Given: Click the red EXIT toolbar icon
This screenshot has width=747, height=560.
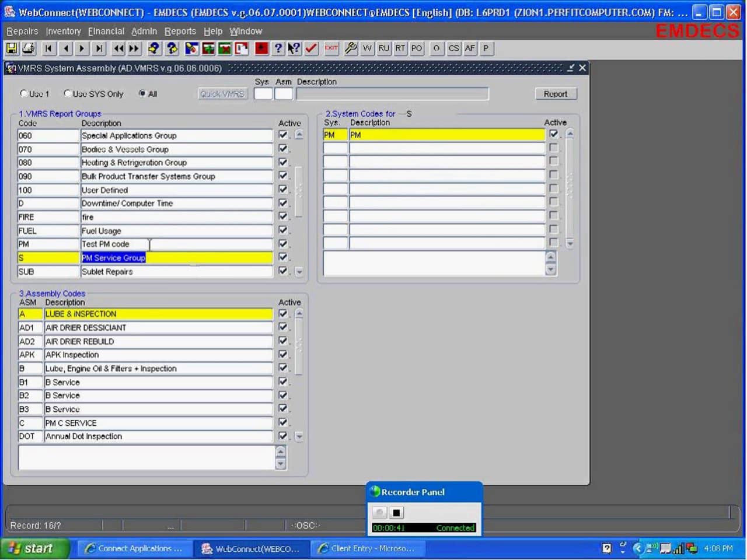Looking at the screenshot, I should click(x=331, y=48).
